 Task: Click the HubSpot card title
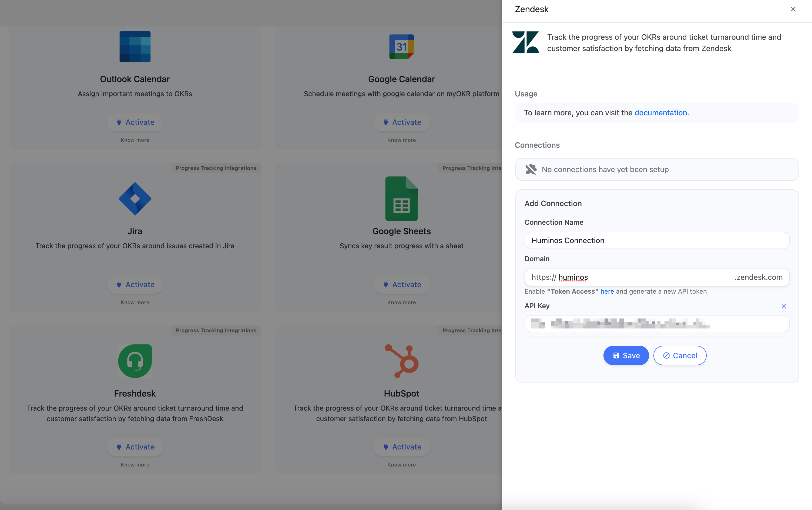402,393
